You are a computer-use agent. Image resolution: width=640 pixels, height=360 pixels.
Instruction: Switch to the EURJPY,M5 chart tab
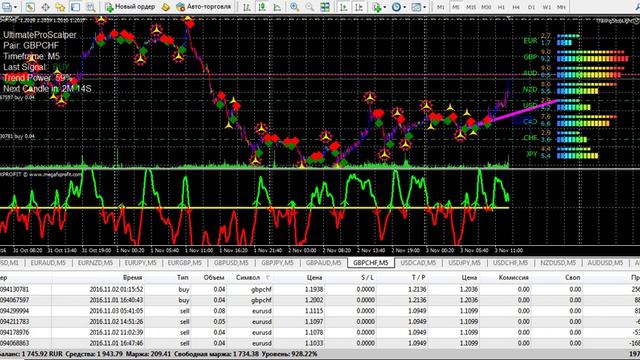[140, 263]
